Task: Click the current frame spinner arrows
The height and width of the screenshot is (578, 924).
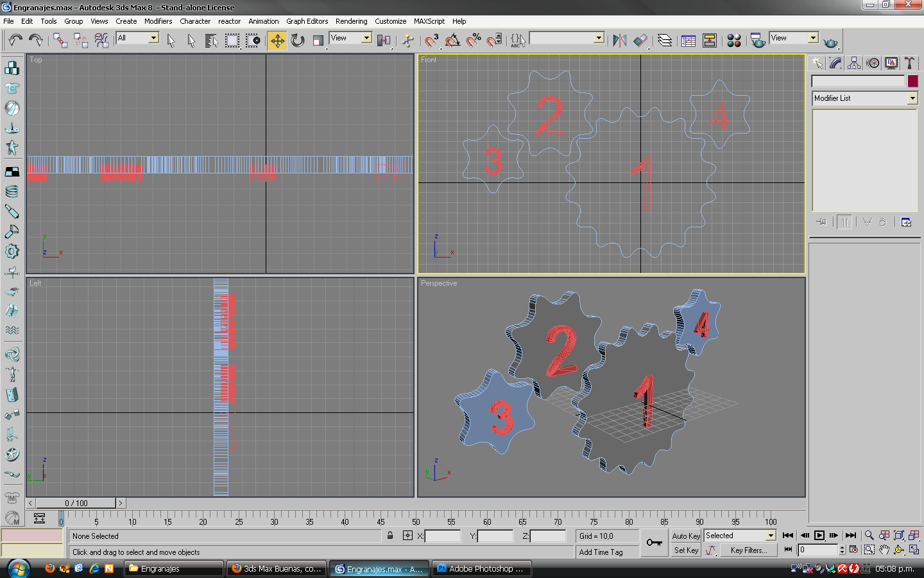Action: 843,550
